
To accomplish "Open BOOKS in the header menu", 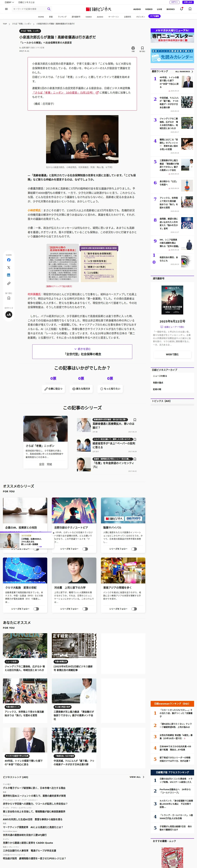I will pos(171,9).
